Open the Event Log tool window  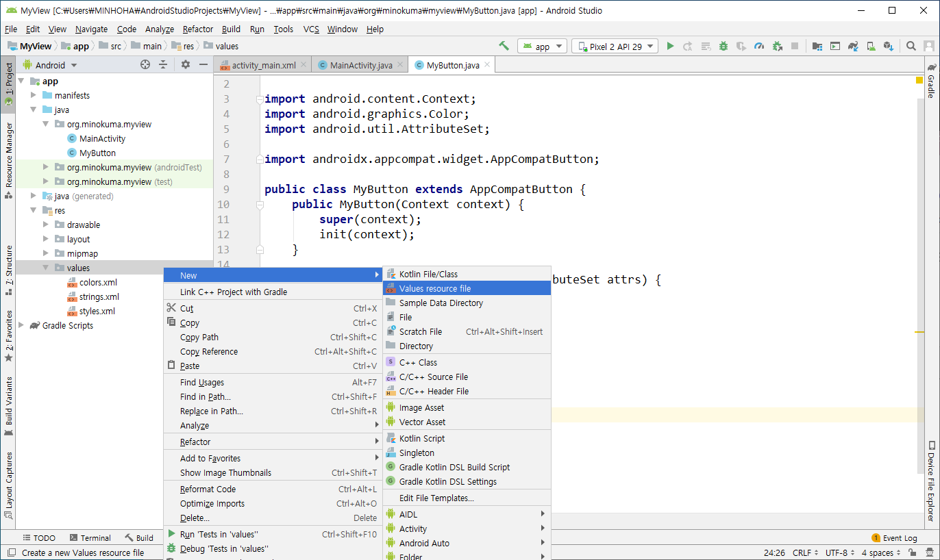click(894, 538)
